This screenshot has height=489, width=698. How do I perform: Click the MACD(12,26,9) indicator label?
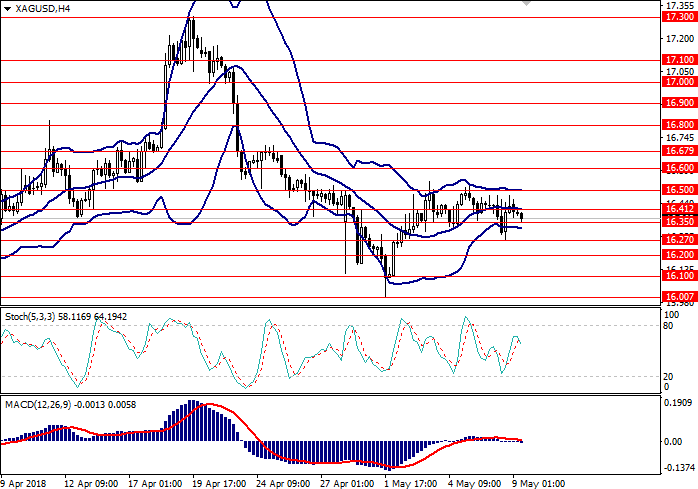coord(66,403)
